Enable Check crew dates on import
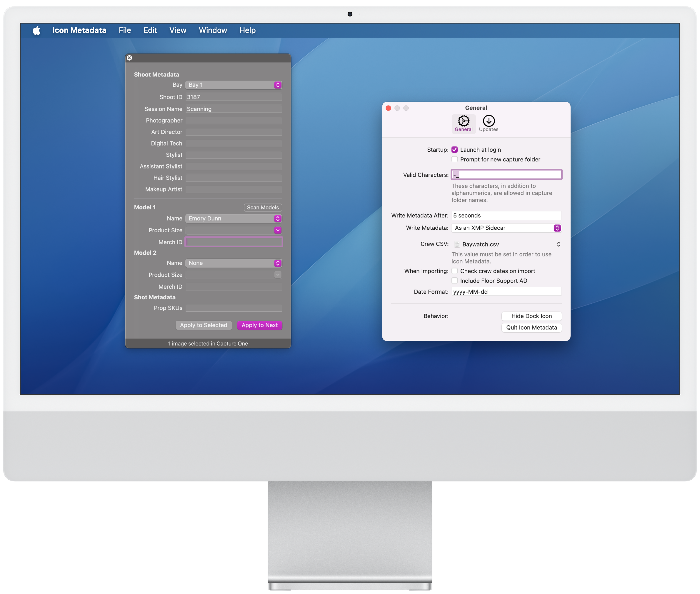This screenshot has height=594, width=700. click(x=454, y=271)
